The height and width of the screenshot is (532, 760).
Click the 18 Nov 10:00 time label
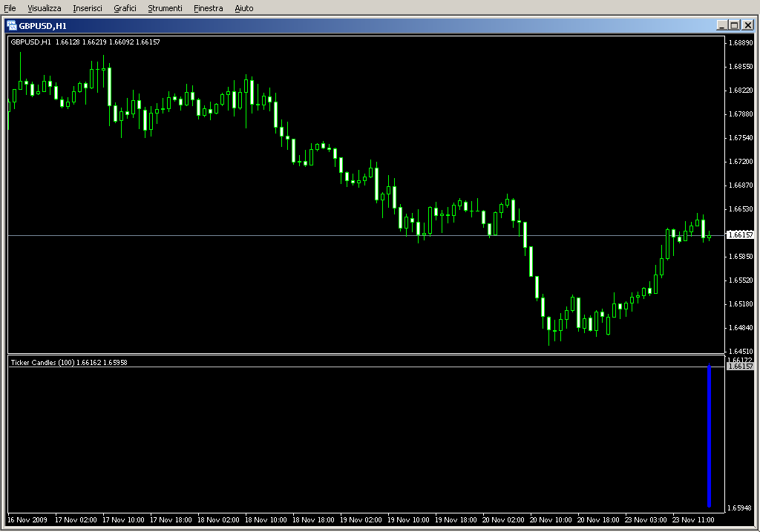pos(266,520)
